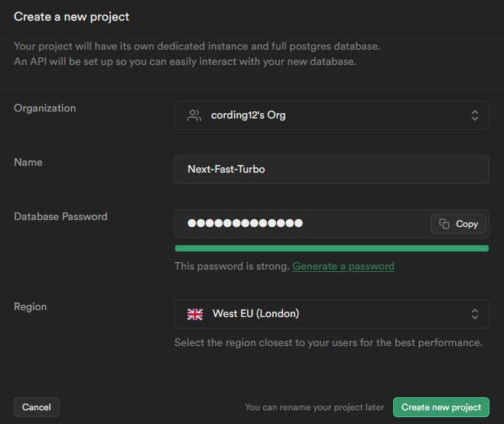
Task: Focus the Name field containing Next-Fast-Turbo
Action: tap(331, 170)
